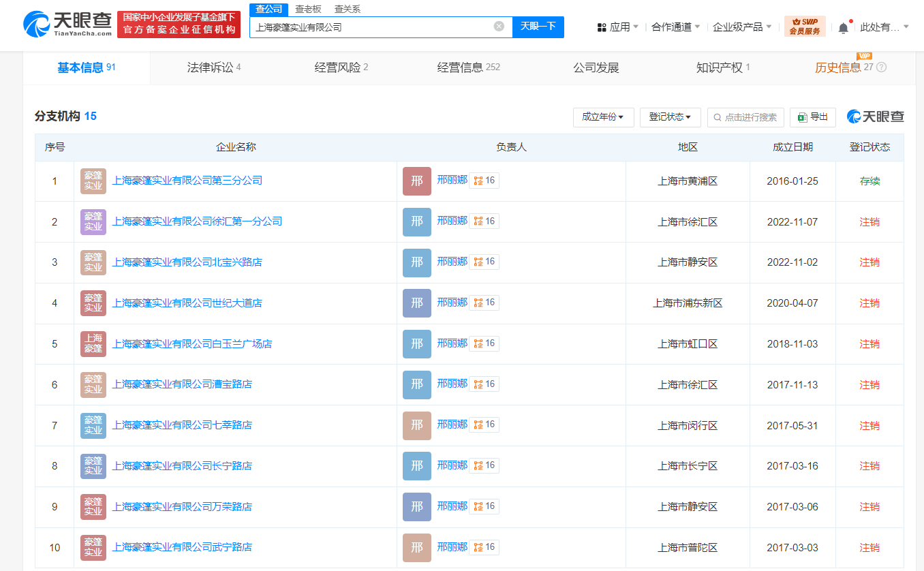Click the history info help question icon
The image size is (924, 571).
pos(881,67)
